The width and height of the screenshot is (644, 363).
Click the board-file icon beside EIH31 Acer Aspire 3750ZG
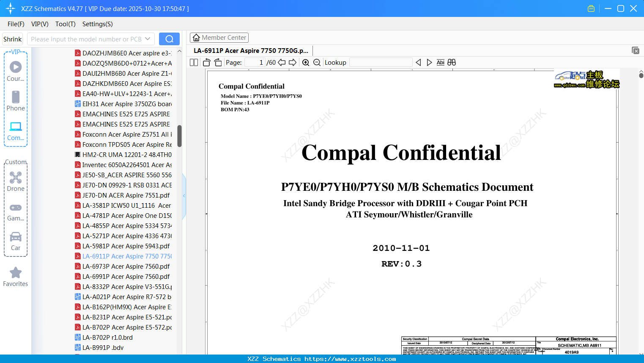pos(78,104)
